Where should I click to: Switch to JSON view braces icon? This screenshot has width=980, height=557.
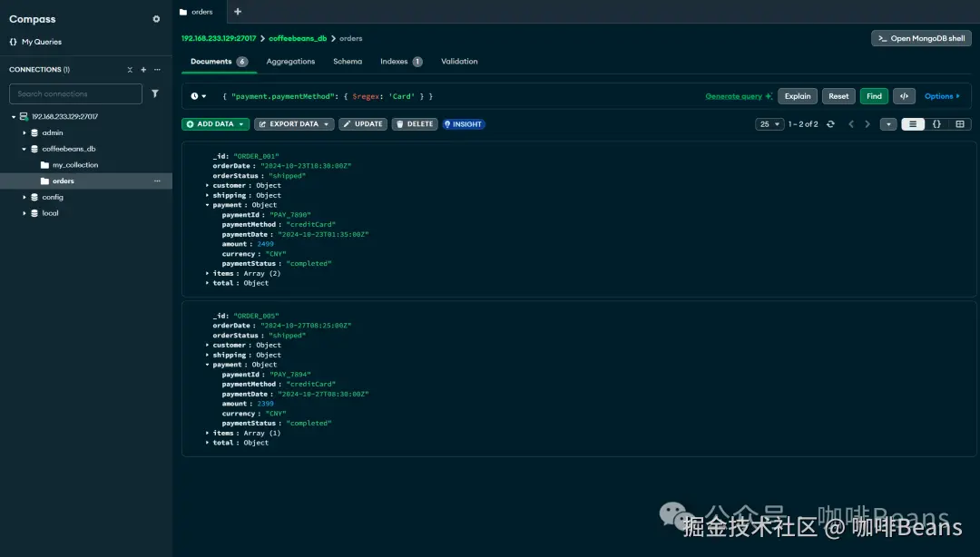[936, 124]
